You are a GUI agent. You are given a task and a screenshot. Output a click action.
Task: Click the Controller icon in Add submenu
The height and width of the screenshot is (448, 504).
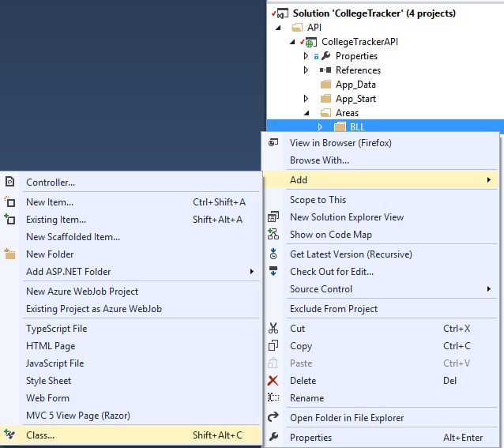tap(9, 182)
